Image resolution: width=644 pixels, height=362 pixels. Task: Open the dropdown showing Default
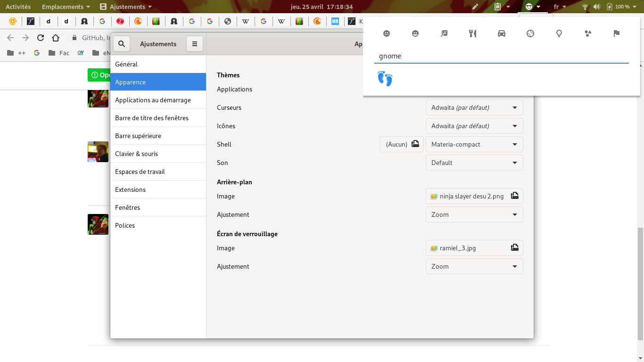tap(474, 163)
